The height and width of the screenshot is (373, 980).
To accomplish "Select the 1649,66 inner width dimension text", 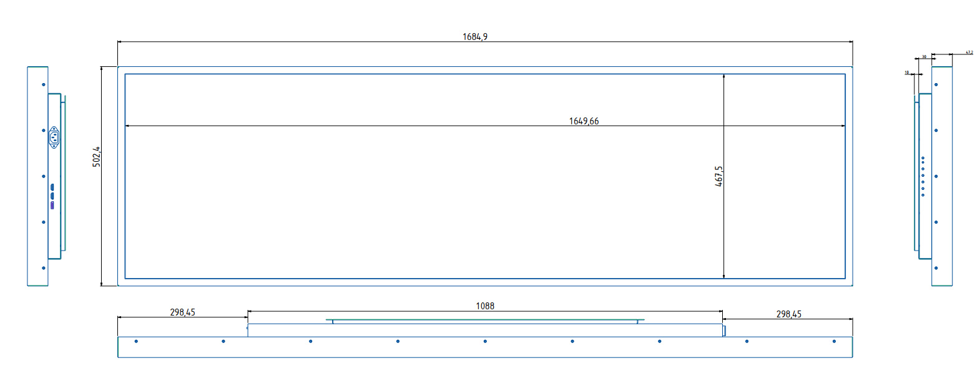I will coord(583,121).
